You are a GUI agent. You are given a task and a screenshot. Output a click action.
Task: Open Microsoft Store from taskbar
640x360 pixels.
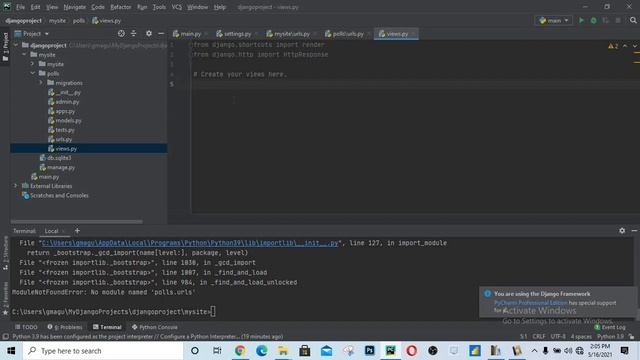[x=304, y=351]
